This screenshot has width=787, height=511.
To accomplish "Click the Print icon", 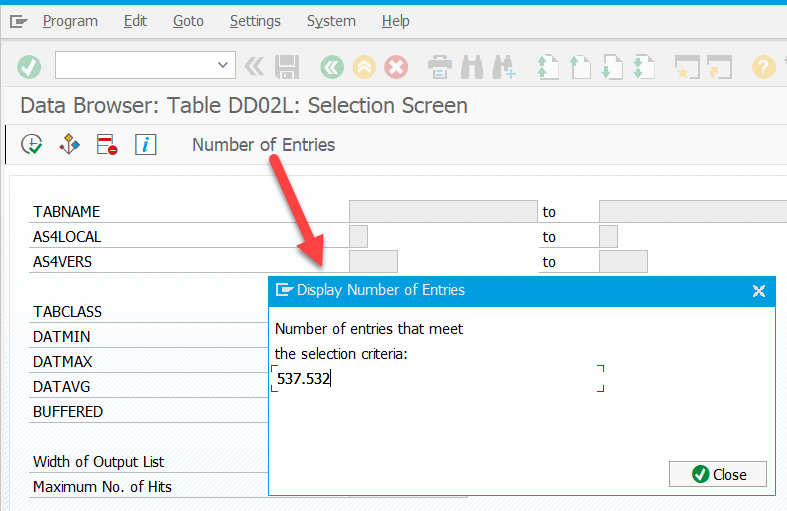I will [440, 67].
